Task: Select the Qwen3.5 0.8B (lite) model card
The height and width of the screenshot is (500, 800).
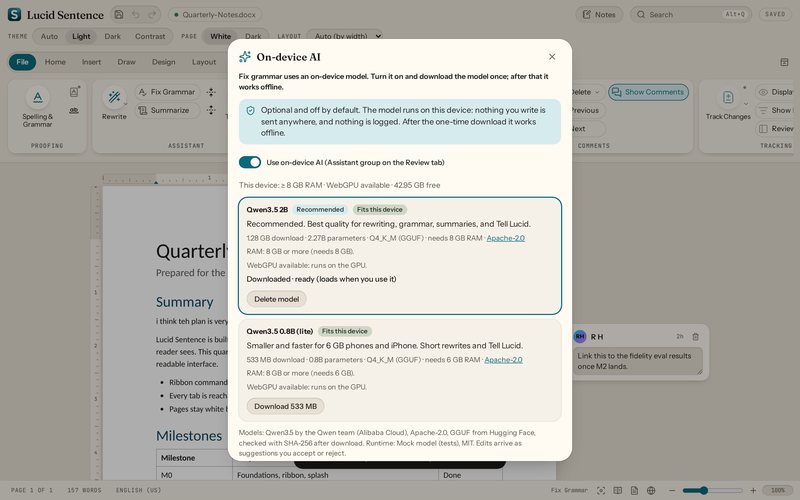Action: [400, 370]
